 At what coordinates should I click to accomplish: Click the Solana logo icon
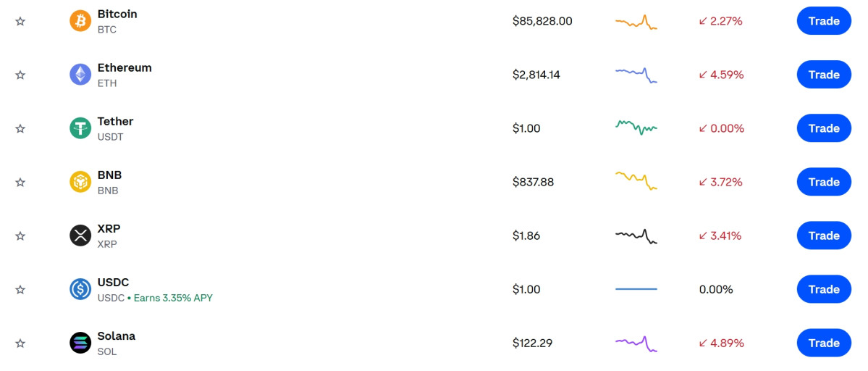coord(80,343)
